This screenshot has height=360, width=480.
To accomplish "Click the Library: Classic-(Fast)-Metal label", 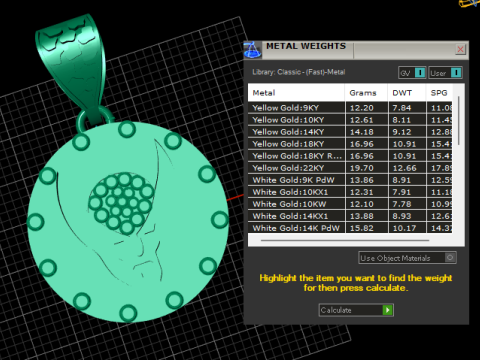I will click(299, 72).
